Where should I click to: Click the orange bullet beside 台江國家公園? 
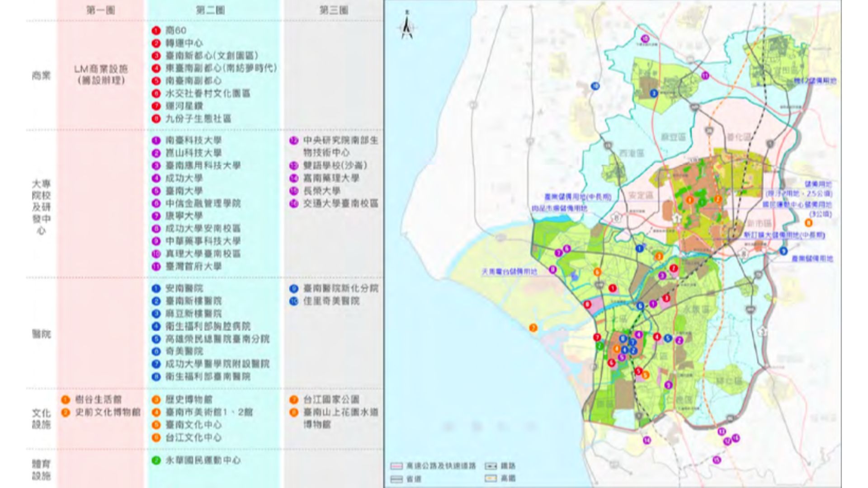294,399
